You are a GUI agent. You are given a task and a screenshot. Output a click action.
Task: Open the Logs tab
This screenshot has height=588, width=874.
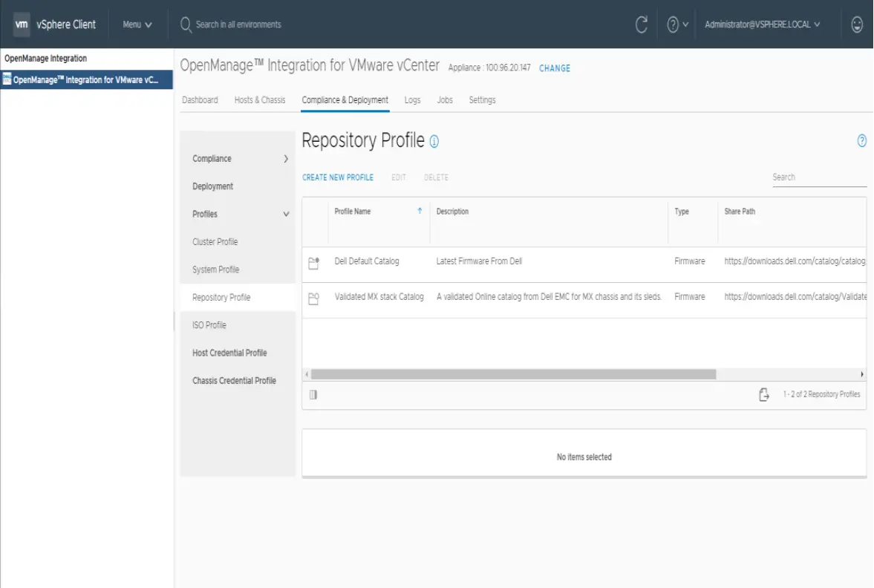point(412,100)
